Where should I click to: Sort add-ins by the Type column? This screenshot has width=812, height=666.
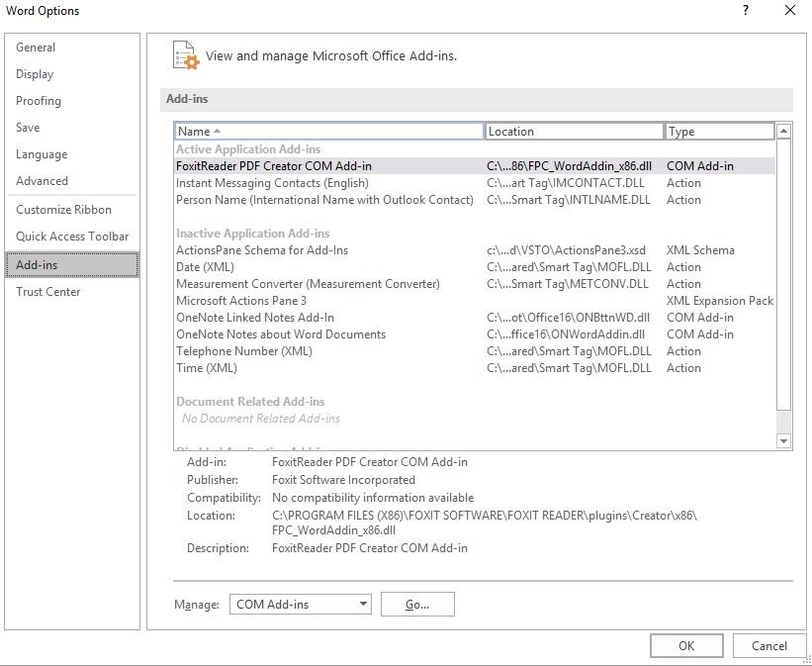(x=719, y=130)
